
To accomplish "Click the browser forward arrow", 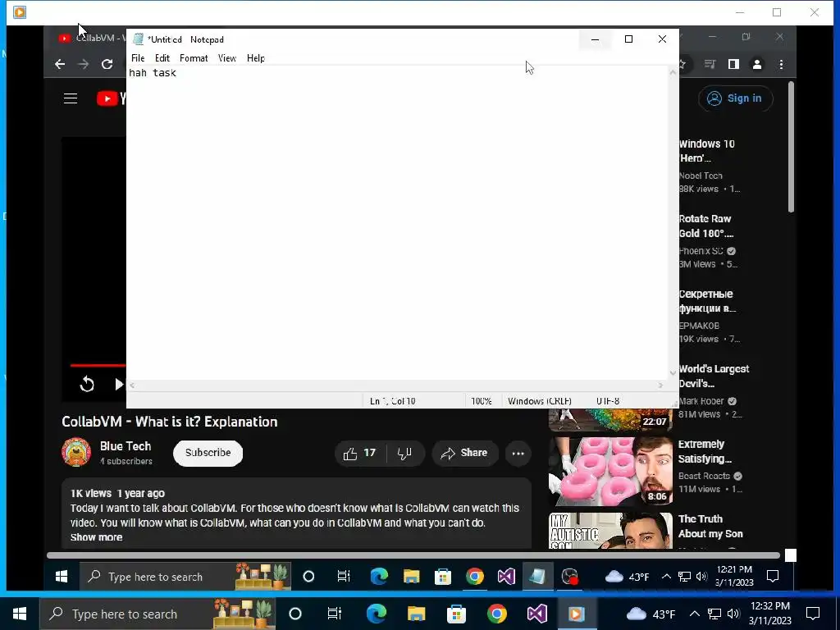I will [83, 64].
